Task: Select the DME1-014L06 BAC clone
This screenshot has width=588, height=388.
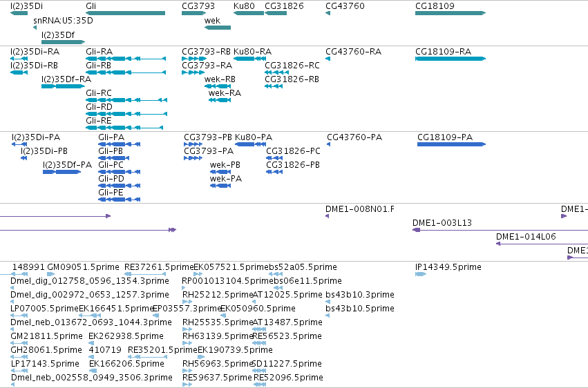Action: 542,244
